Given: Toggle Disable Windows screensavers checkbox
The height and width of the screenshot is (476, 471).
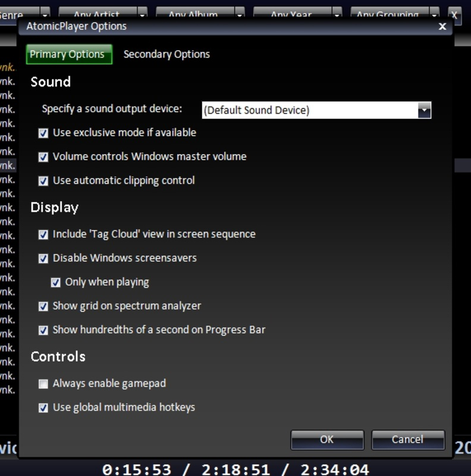Looking at the screenshot, I should click(43, 258).
